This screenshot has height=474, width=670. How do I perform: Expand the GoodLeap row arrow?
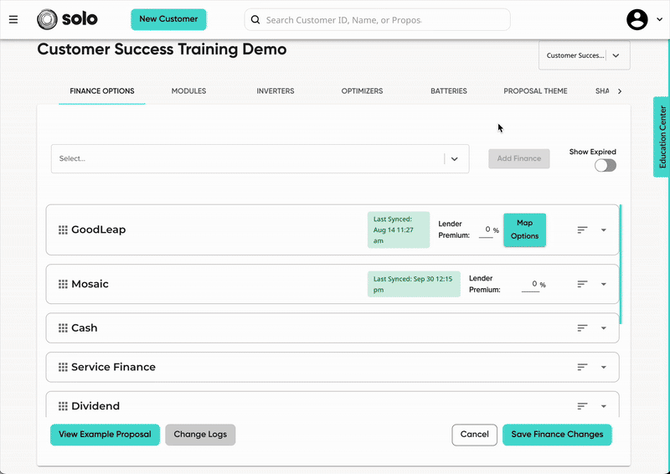pyautogui.click(x=603, y=230)
